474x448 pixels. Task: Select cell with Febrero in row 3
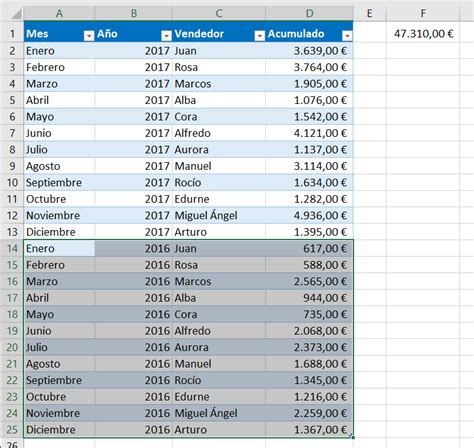(x=59, y=67)
